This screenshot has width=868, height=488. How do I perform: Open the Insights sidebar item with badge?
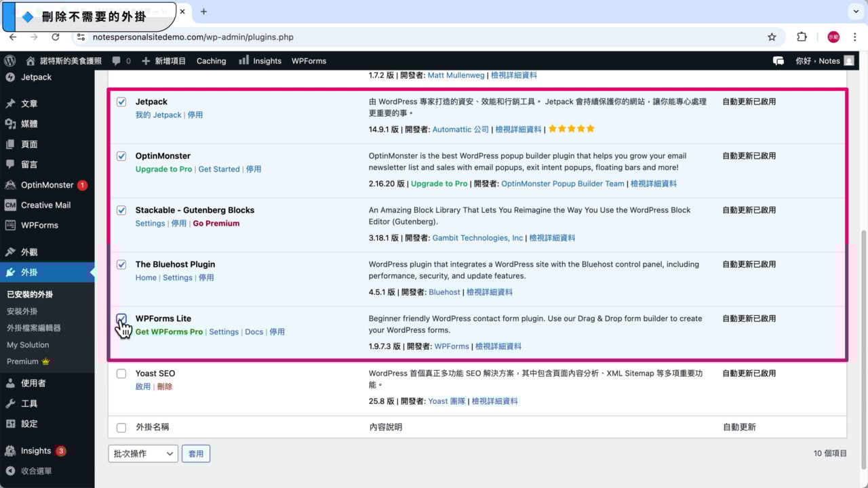click(35, 451)
